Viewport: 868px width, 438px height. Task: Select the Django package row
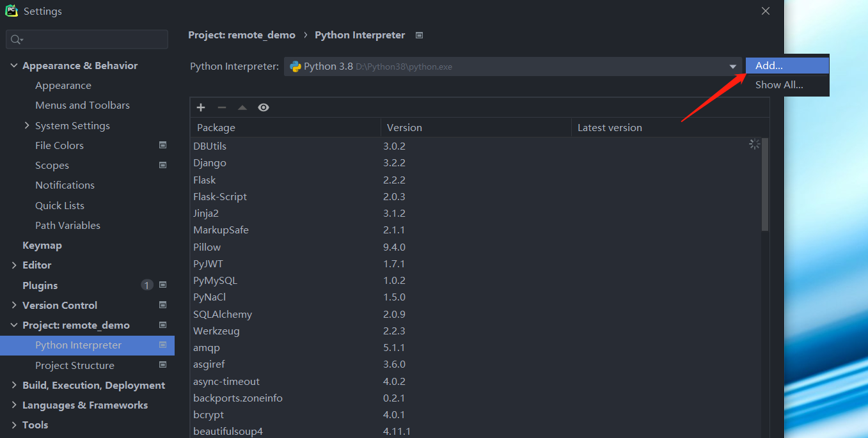(x=210, y=163)
